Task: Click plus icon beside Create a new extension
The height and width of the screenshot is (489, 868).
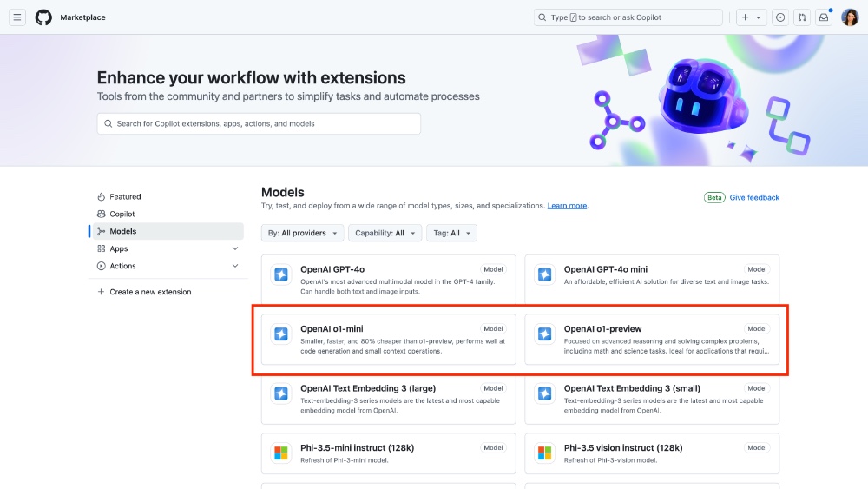Action: click(101, 292)
